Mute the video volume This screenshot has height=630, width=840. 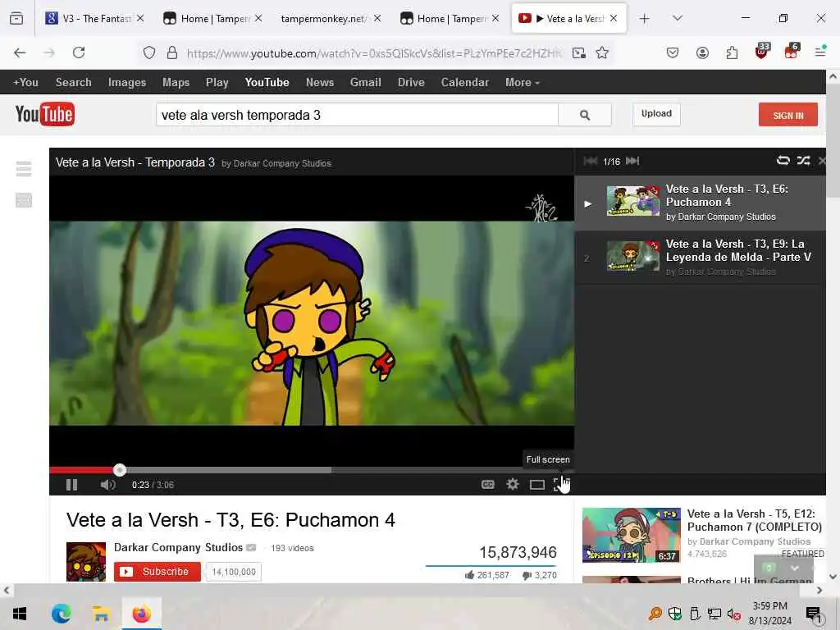pyautogui.click(x=107, y=485)
